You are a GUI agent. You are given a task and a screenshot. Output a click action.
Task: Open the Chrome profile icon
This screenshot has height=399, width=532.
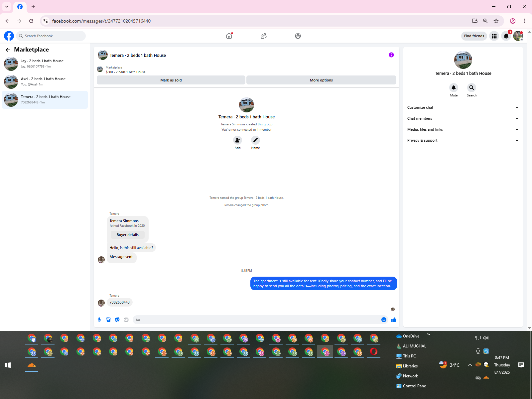(x=513, y=21)
